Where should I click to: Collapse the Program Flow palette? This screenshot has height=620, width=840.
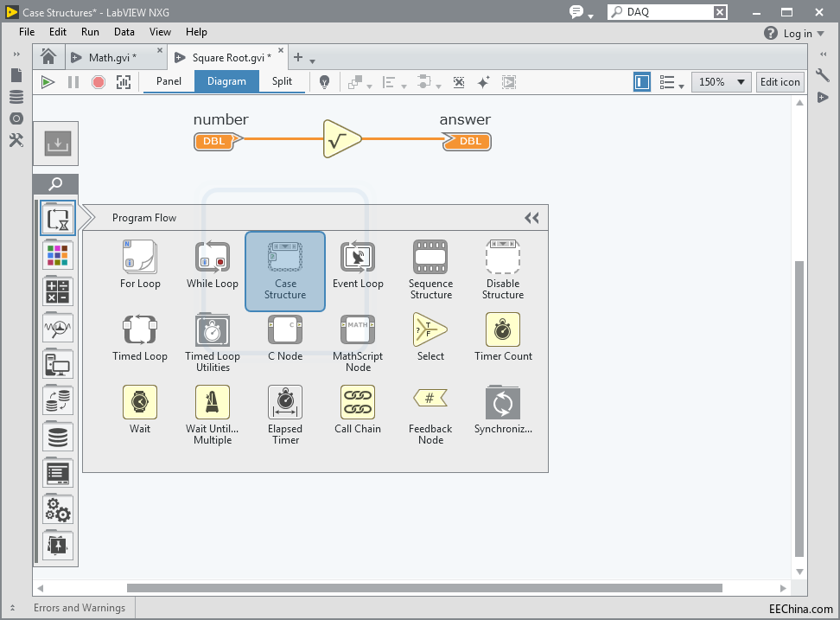tap(531, 218)
